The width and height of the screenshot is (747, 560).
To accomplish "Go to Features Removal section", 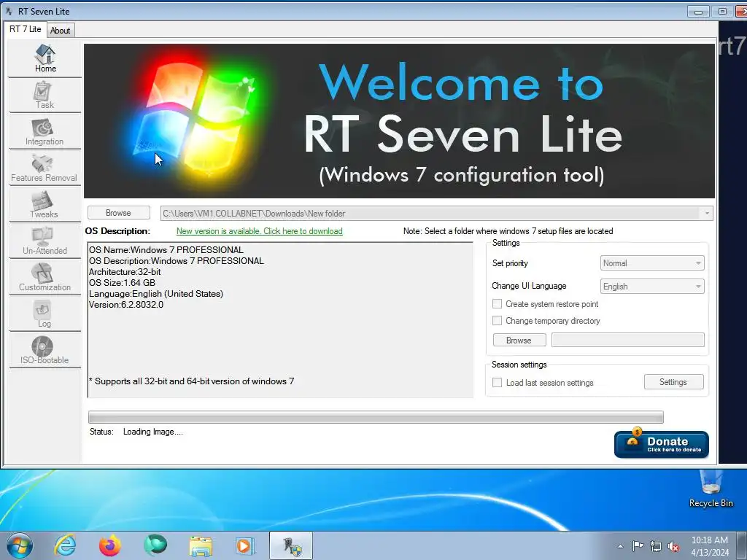I will 44,168.
